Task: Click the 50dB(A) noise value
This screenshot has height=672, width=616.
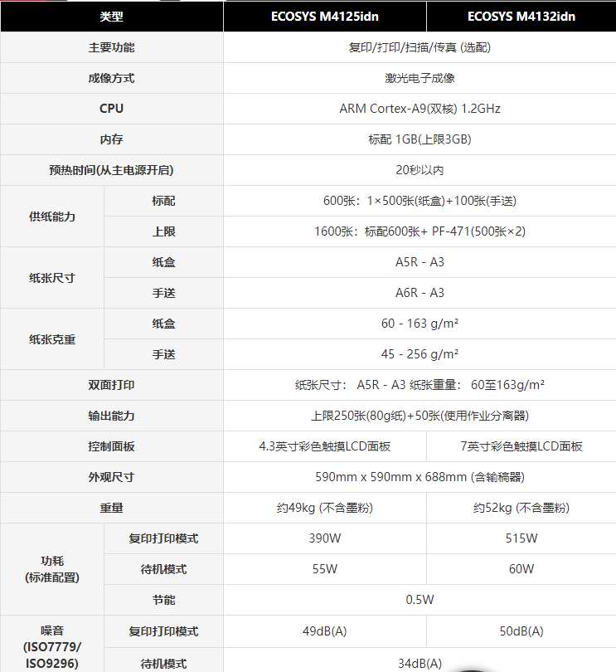Action: click(x=521, y=631)
